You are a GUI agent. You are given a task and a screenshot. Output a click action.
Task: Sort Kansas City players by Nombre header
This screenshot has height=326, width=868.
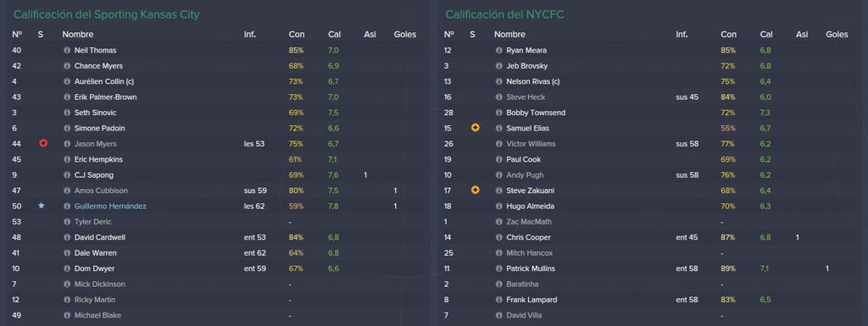78,34
